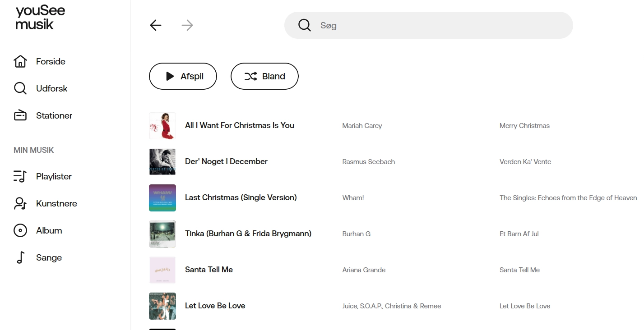Select the song Last Christmas (Single Version)
The height and width of the screenshot is (330, 644).
coord(241,197)
